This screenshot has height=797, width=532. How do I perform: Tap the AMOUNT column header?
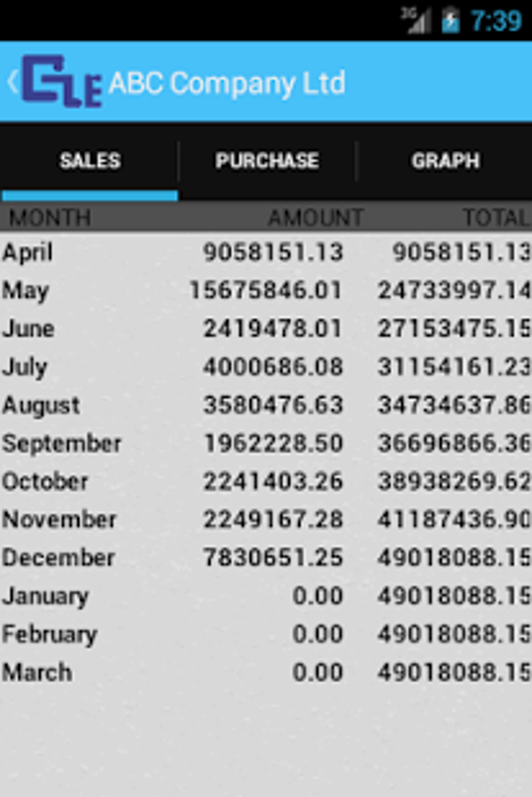tap(315, 218)
